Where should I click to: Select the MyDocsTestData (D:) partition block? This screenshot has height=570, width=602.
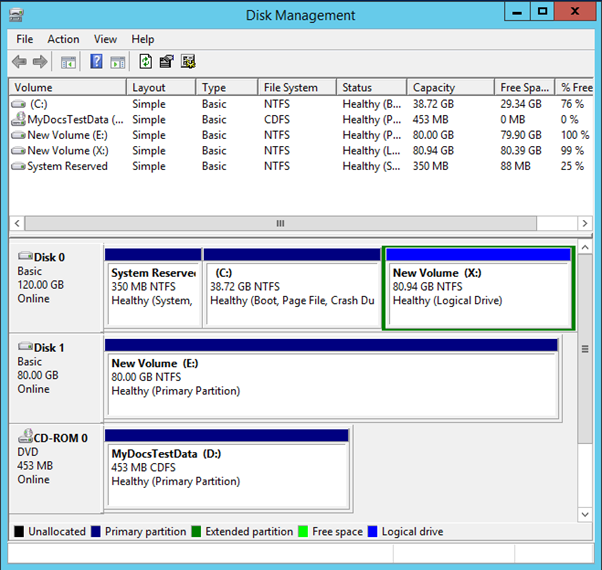[x=228, y=469]
